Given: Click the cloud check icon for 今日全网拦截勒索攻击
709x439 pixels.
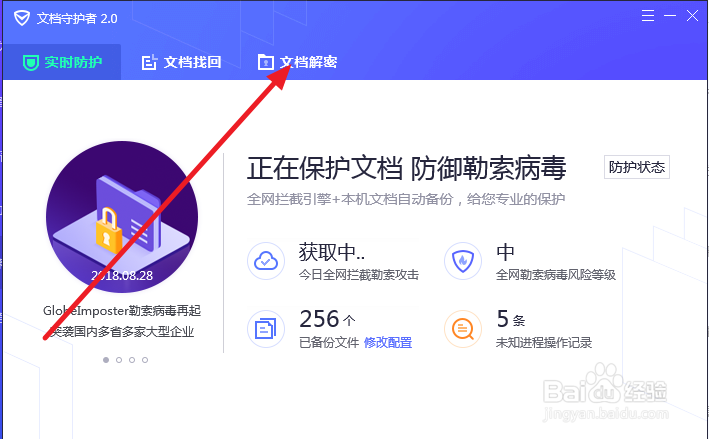Looking at the screenshot, I should [266, 261].
